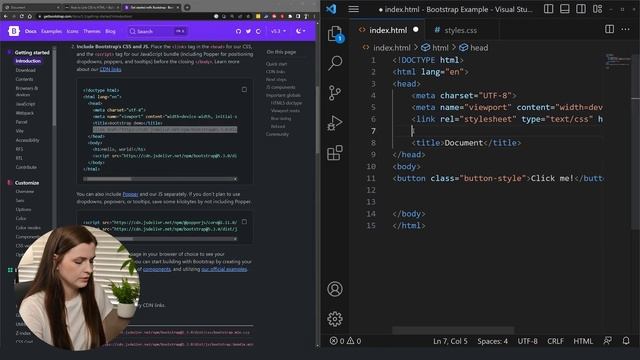640x360 pixels.
Task: Copy the Popper script snippet to clipboard
Action: pos(244,222)
